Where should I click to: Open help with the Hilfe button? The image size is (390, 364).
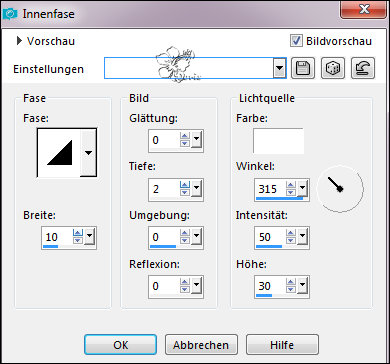[x=282, y=345]
